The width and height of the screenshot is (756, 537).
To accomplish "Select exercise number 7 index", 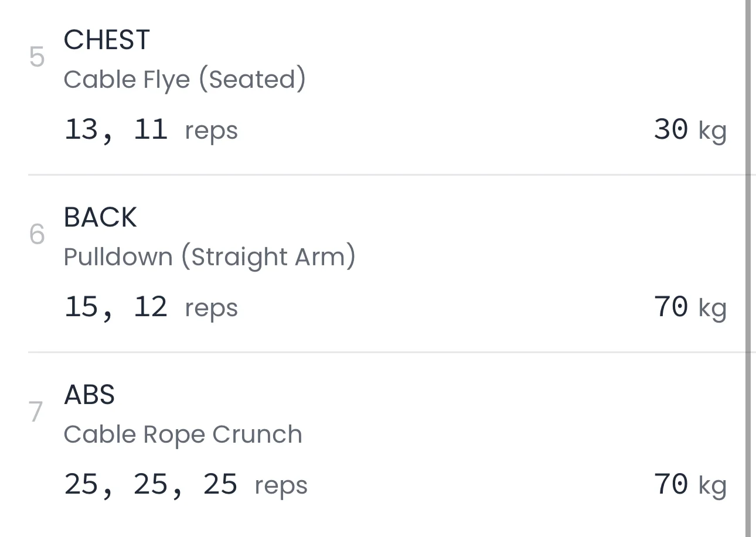I will (x=36, y=412).
